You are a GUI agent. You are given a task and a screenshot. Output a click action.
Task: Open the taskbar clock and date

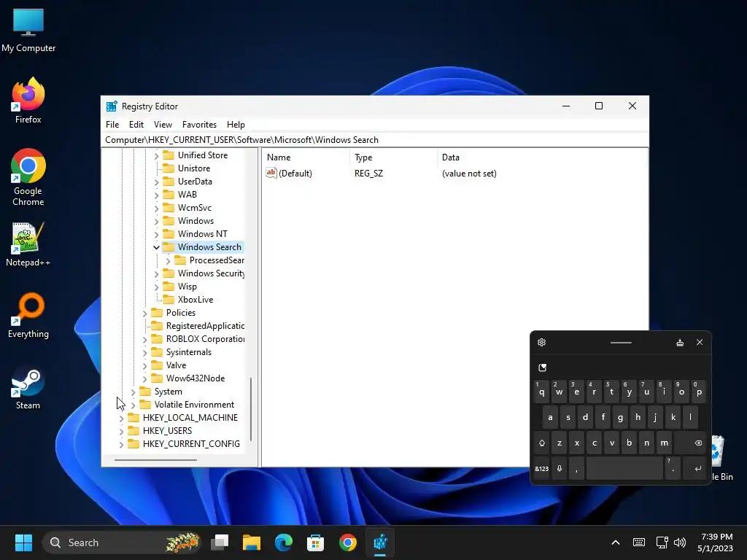click(715, 542)
